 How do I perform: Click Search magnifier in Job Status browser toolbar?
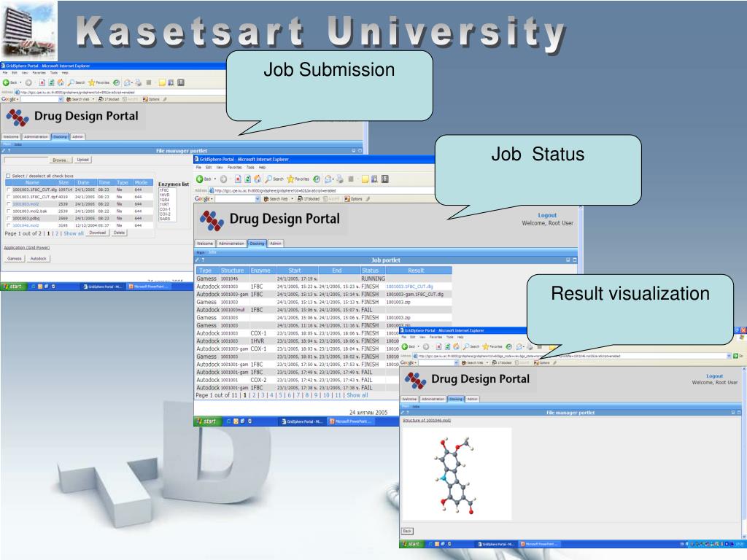pos(268,179)
